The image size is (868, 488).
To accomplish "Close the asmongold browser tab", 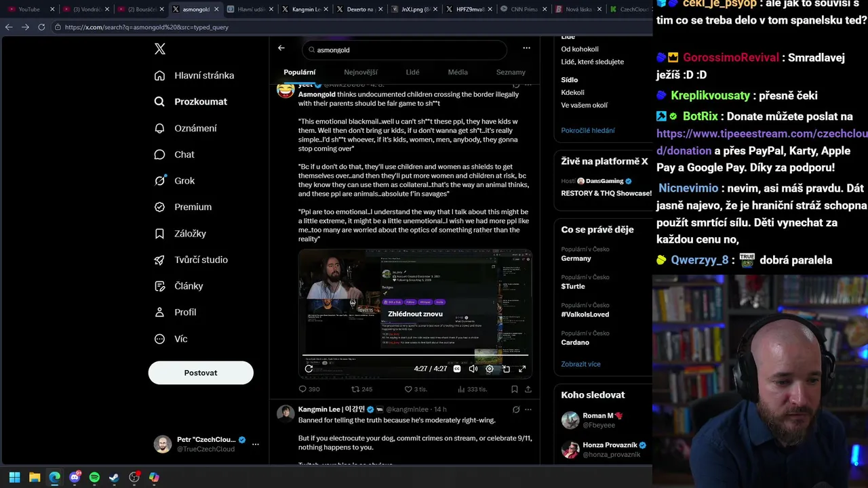I will point(216,9).
